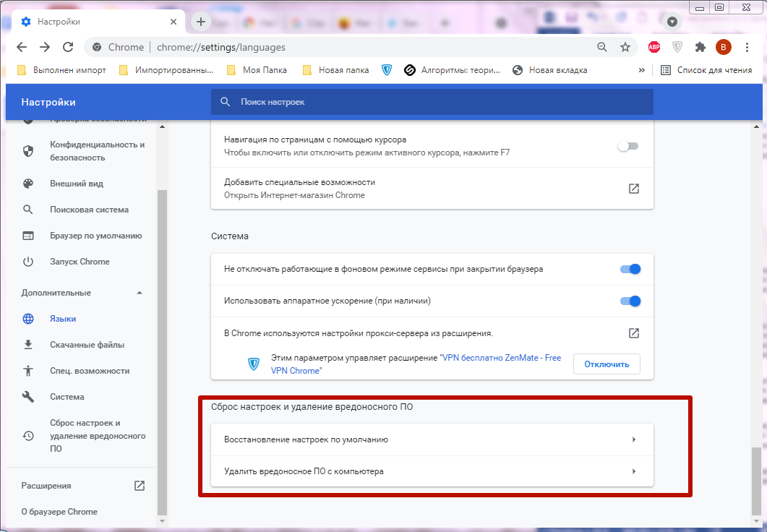Viewport: 767px width, 532px height.
Task: Click the zoom magnifier icon in address bar
Action: coord(601,47)
